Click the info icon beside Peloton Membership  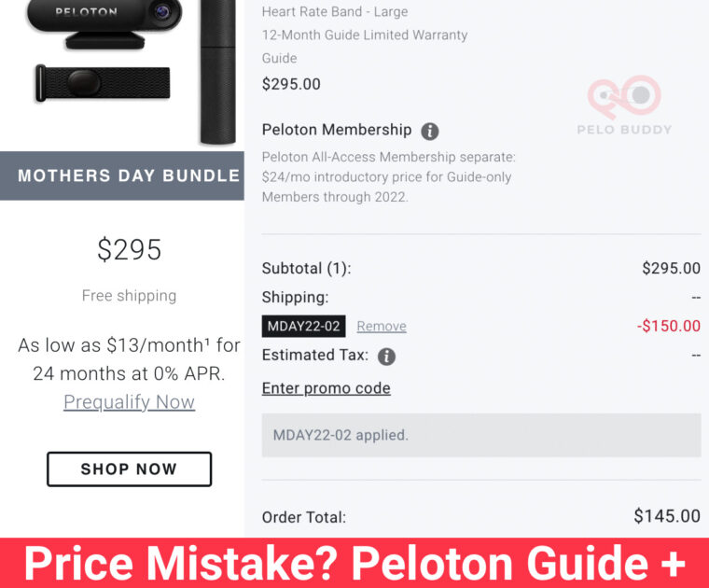click(x=430, y=131)
